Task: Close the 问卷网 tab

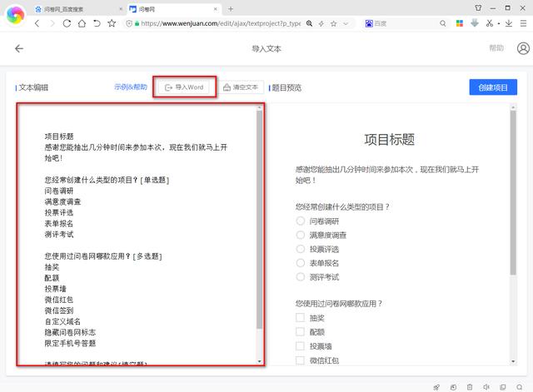Action: 216,9
